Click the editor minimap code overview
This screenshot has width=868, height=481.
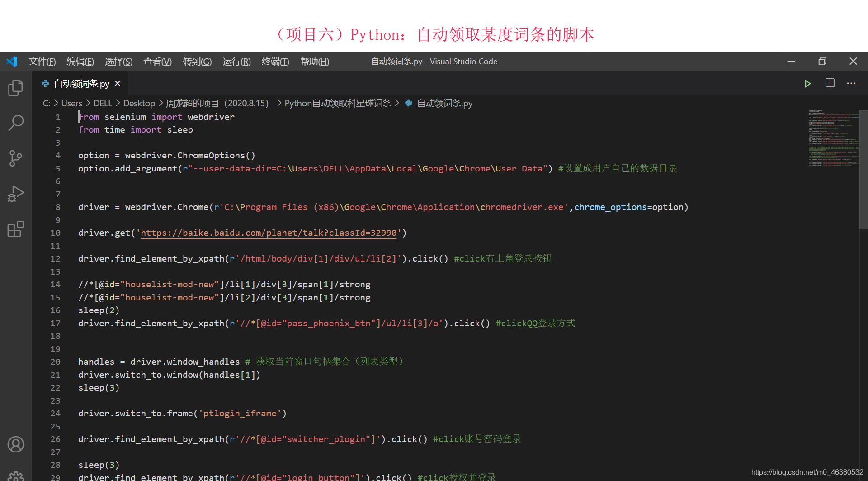click(833, 138)
